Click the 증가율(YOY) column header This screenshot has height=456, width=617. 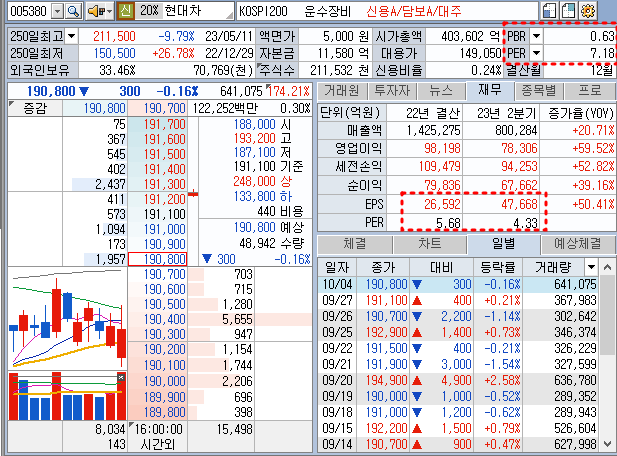tap(580, 113)
